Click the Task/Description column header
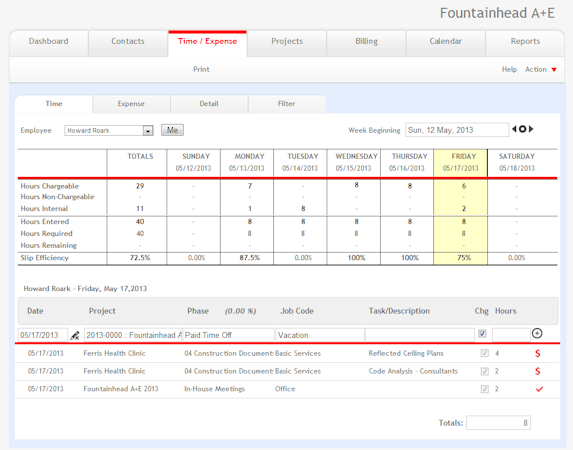The height and width of the screenshot is (450, 573). pyautogui.click(x=399, y=311)
